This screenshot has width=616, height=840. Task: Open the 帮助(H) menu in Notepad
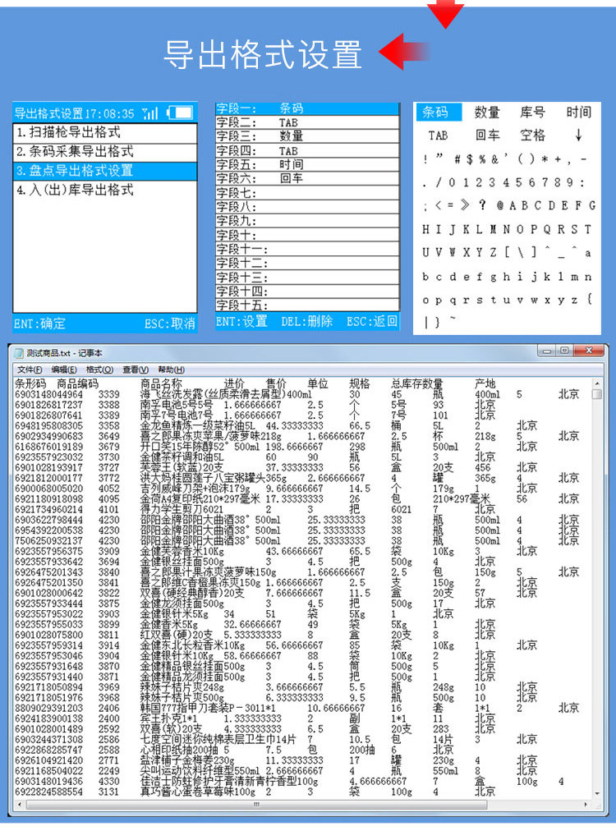point(172,370)
